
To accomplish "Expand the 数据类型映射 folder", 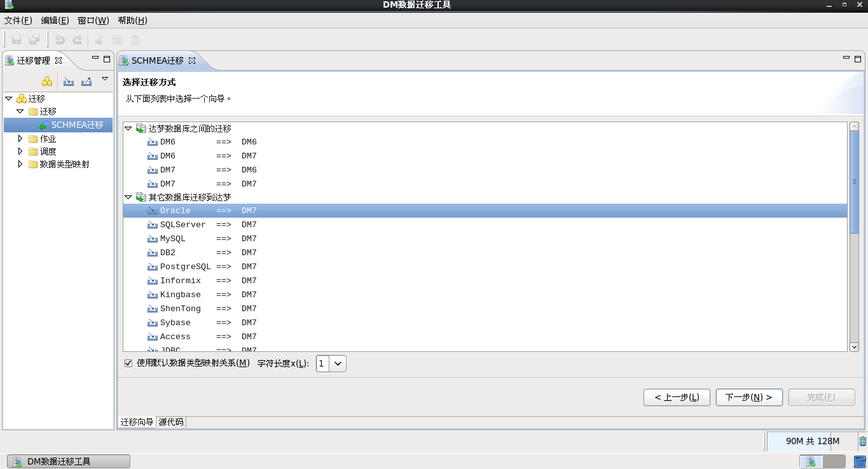I will tap(20, 164).
